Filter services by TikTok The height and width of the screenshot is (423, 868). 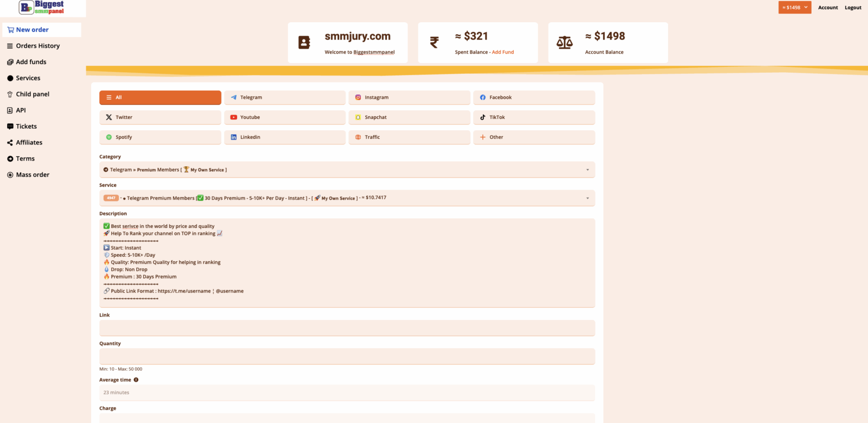coord(534,117)
